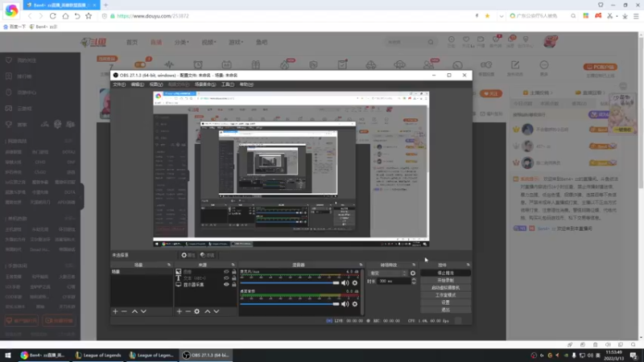
Task: Click Start Virtual Camera button
Action: point(446,288)
